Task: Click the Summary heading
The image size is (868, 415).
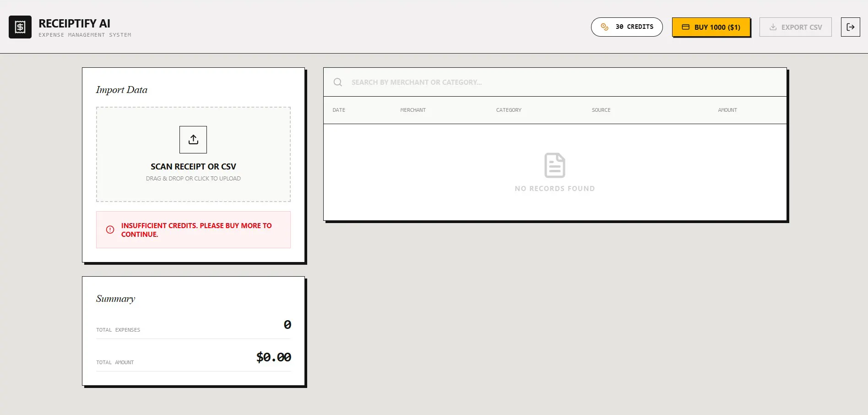Action: coord(115,299)
